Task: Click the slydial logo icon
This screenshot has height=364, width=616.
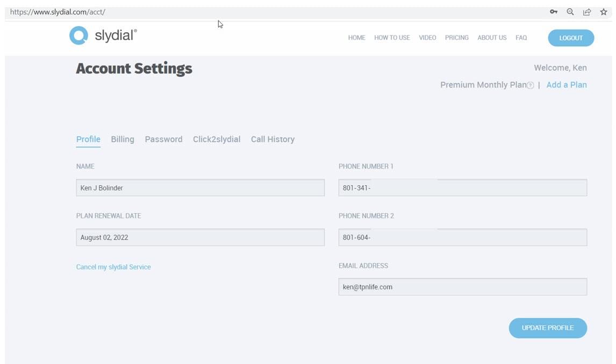Action: coord(78,35)
